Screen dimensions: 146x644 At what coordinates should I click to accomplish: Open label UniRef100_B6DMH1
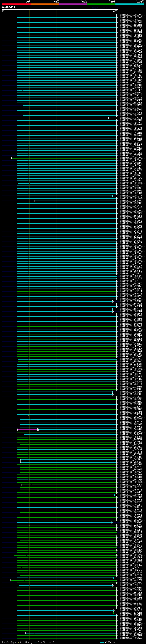131,85
